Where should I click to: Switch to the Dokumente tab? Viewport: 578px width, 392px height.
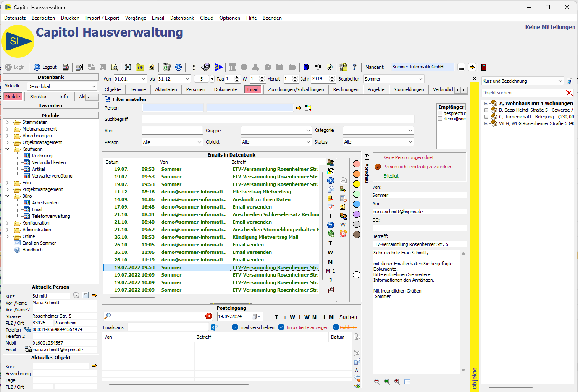click(x=226, y=89)
